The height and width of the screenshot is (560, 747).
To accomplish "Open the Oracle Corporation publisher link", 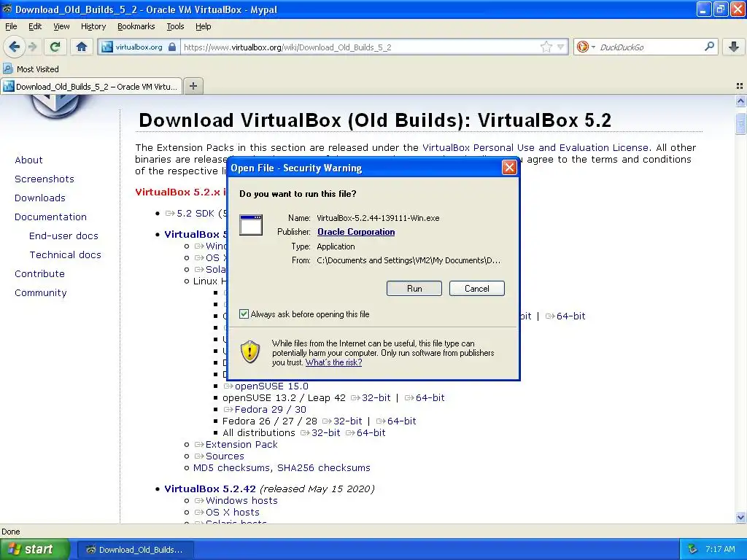I will [356, 232].
